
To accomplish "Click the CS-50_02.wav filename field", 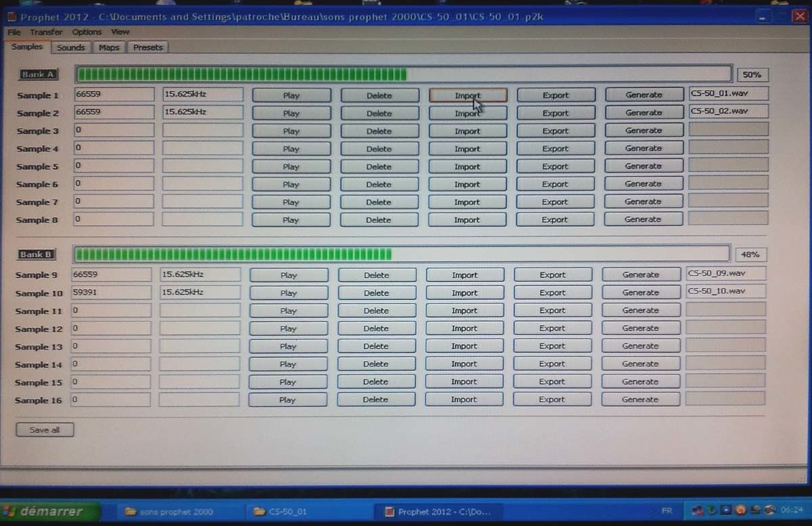I will point(728,111).
